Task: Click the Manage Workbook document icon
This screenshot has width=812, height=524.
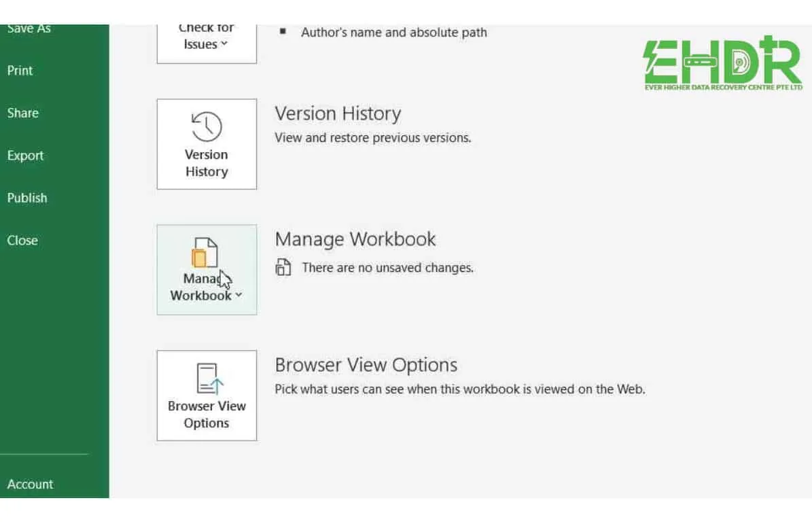Action: (205, 252)
